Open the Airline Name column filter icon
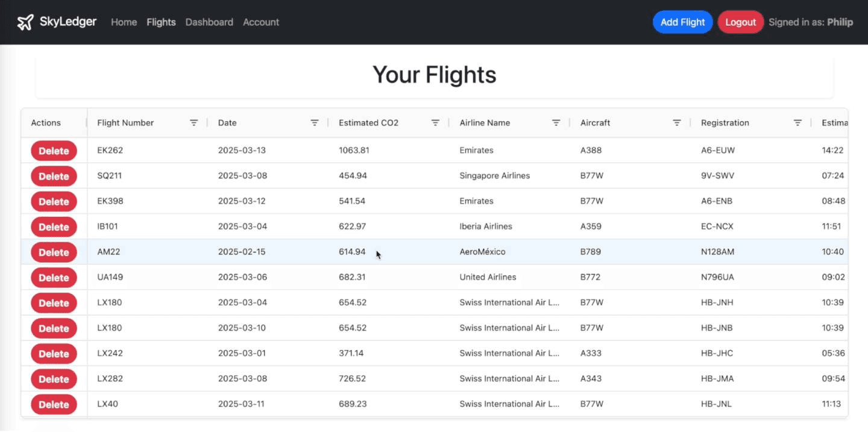The image size is (868, 432). (x=556, y=123)
